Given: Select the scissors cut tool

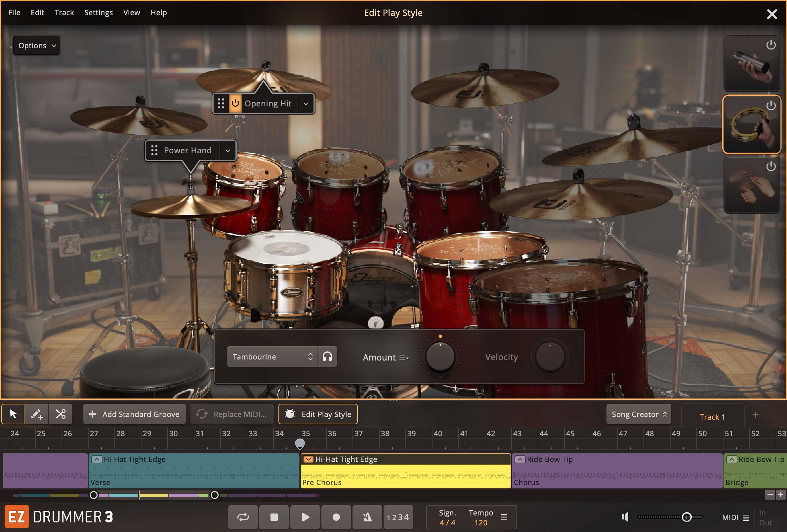Looking at the screenshot, I should [x=61, y=414].
